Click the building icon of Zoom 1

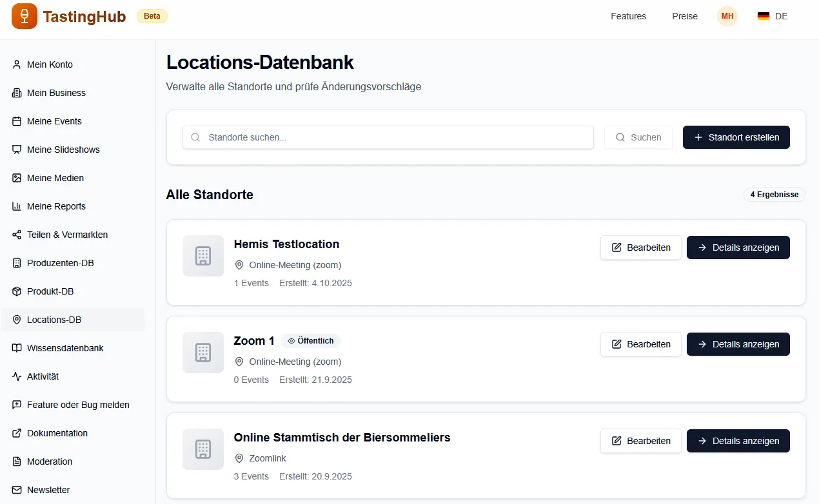coord(203,353)
